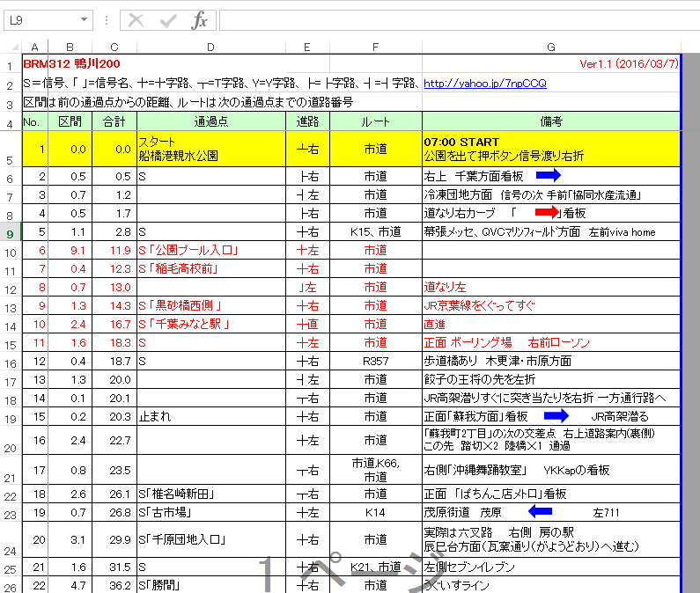Expand the Name Box dropdown arrow
Screen dimensions: 700x593
click(x=84, y=20)
